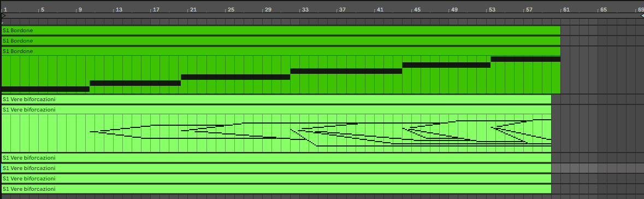Click bar 5 marker in the ruler

point(42,9)
